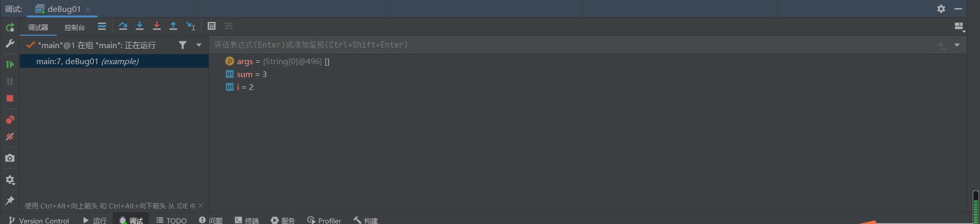Viewport: 980px width, 224px height.
Task: Click the Step Into icon
Action: pyautogui.click(x=140, y=26)
